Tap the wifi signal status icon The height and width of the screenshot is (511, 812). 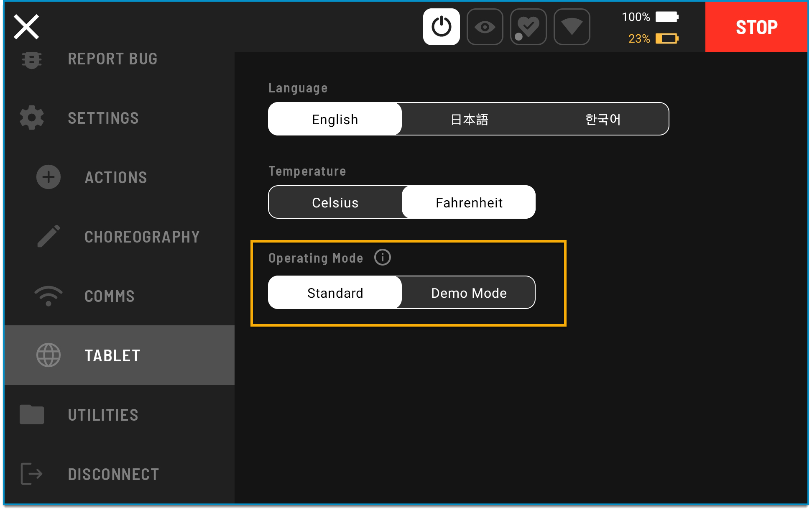pyautogui.click(x=572, y=27)
